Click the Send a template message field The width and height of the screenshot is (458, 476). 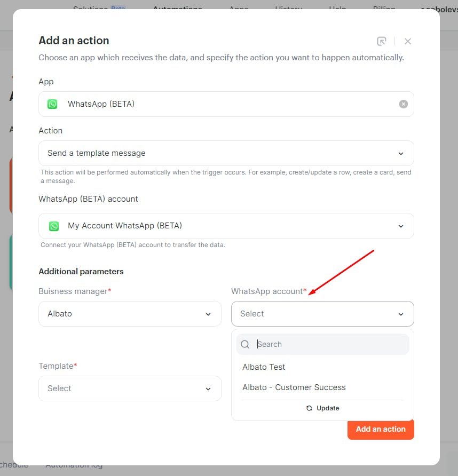coord(226,153)
